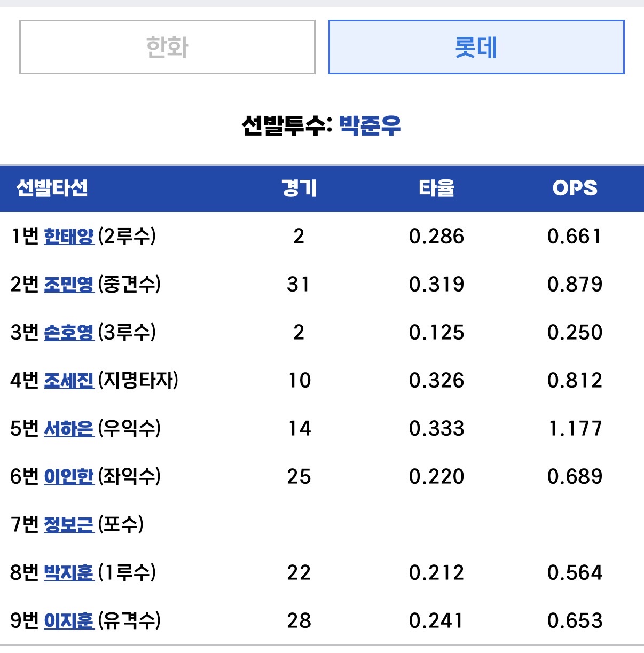The width and height of the screenshot is (644, 653).
Task: Open starting pitcher 박준우's profile link
Action: 370,125
